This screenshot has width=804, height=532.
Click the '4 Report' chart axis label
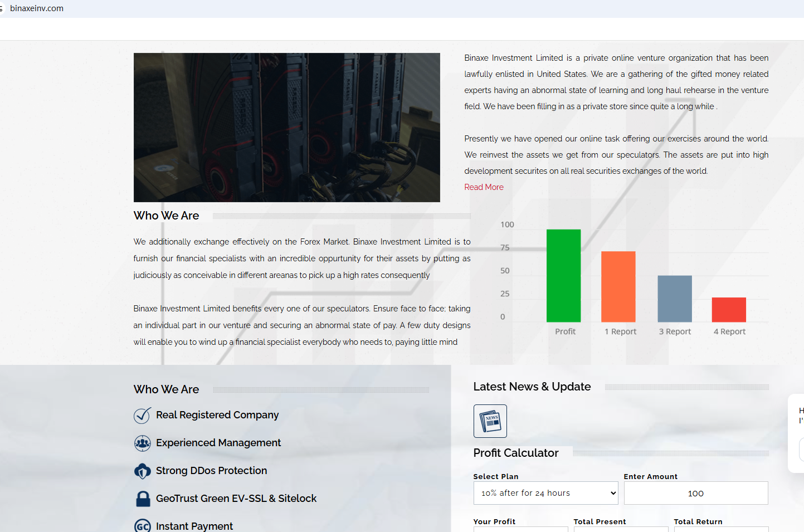point(729,331)
